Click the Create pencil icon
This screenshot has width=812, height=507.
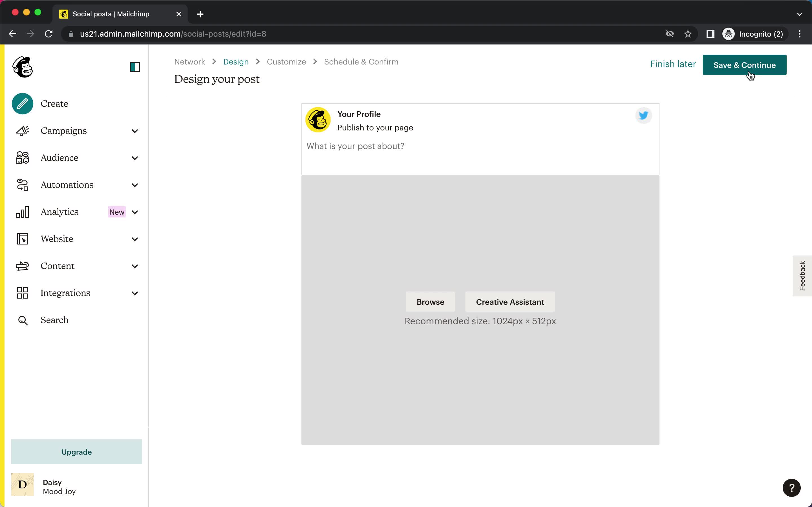pos(23,103)
